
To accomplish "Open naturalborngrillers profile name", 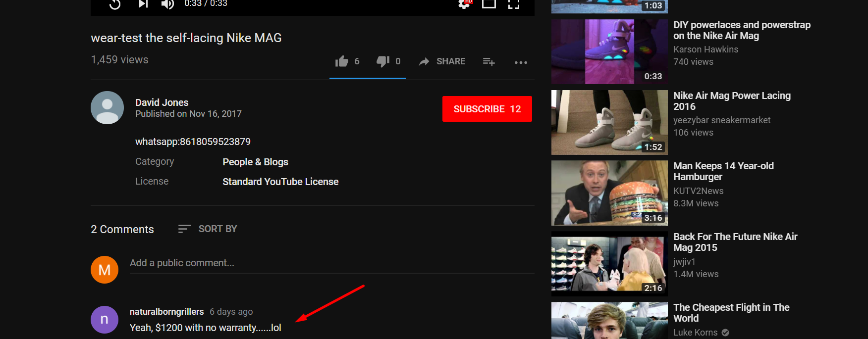I will [x=166, y=312].
